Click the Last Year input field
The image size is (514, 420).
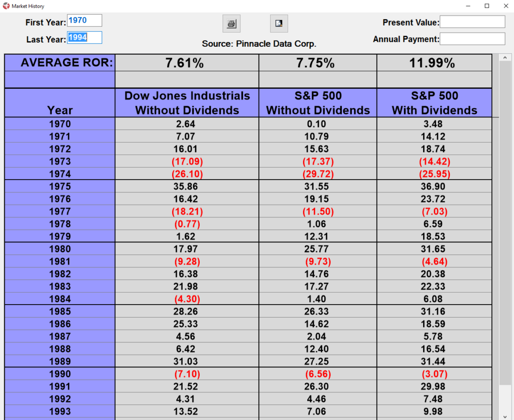[84, 38]
